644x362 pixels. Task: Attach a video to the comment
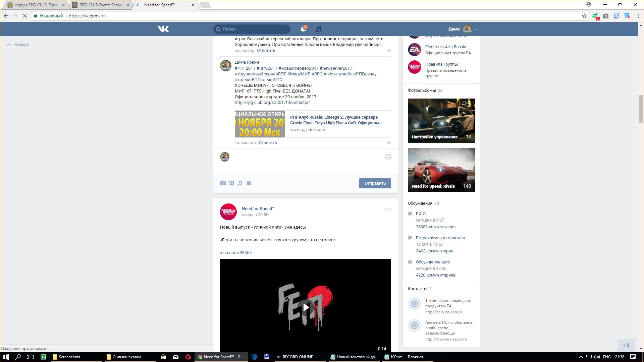[x=231, y=183]
